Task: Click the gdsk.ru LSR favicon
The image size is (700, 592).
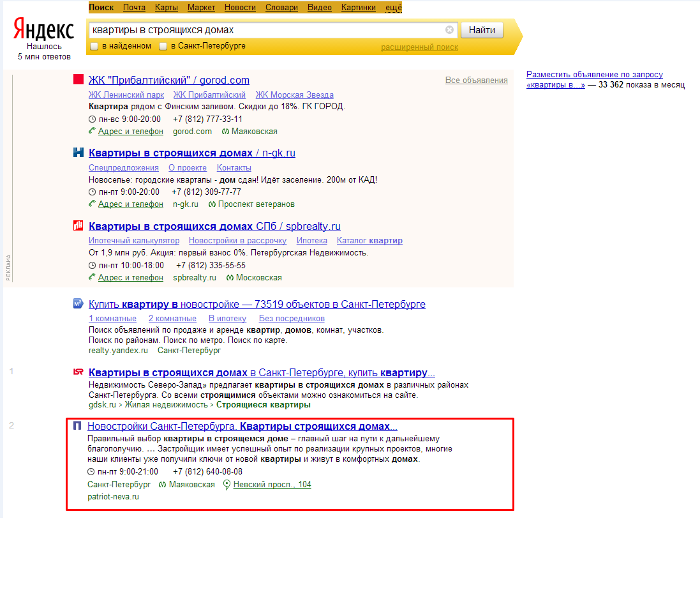Action: [x=78, y=372]
